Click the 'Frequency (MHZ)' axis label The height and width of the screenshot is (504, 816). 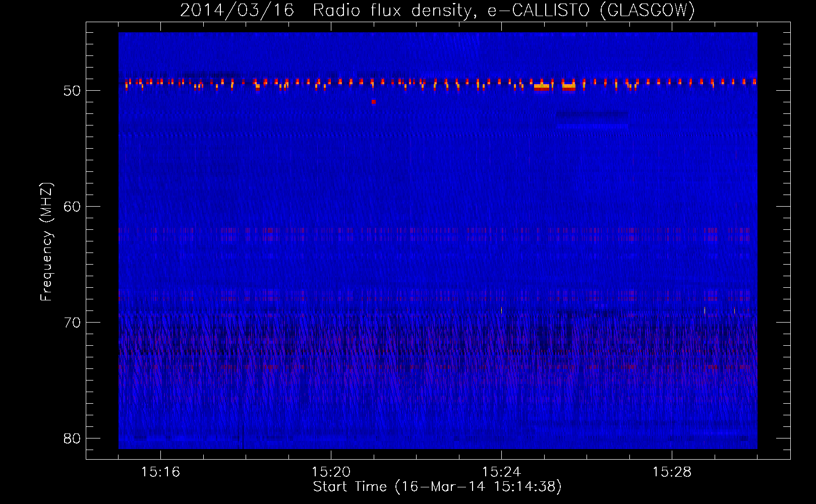pos(46,242)
